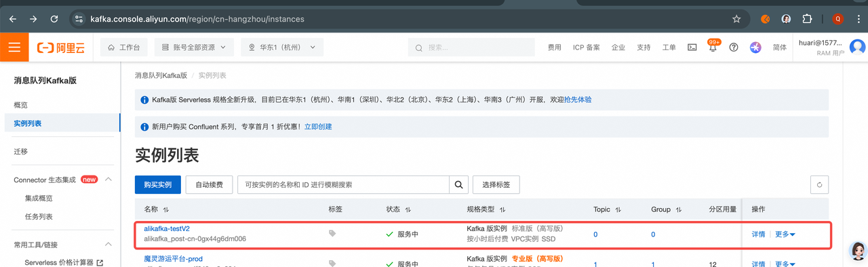Refresh the instance list table
Screen dimensions: 868x267
[819, 185]
